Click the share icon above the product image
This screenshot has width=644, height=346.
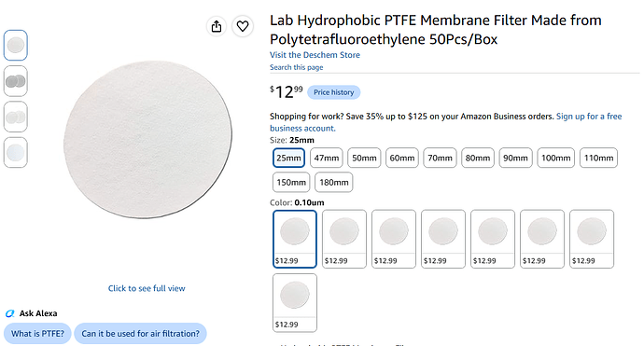[217, 26]
